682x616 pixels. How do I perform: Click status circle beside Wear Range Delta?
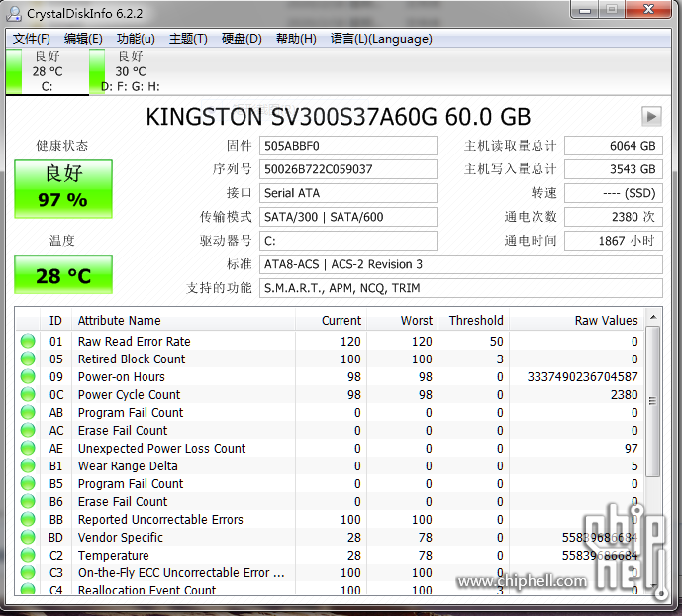pyautogui.click(x=28, y=466)
